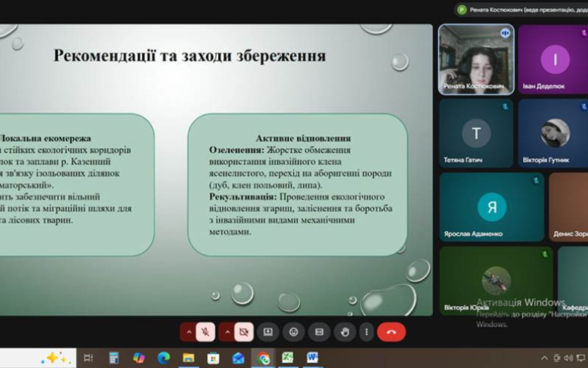Image resolution: width=588 pixels, height=368 pixels.
Task: Select Рената Костюкович video tile
Action: click(x=476, y=60)
